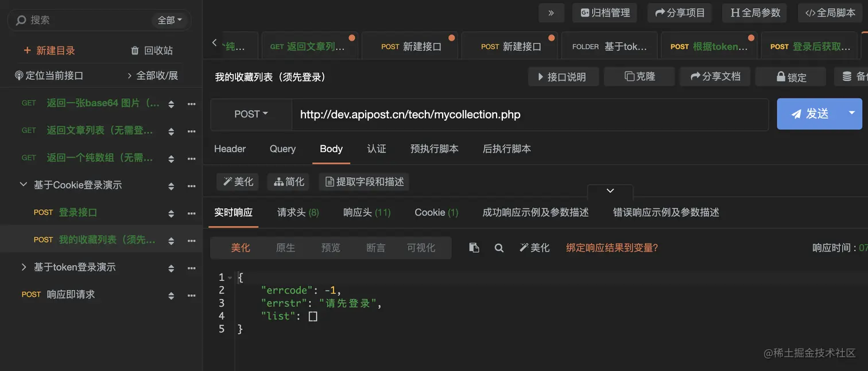This screenshot has width=868, height=371.
Task: Click sort handle for 返回一张base64 图片 row
Action: click(x=171, y=104)
